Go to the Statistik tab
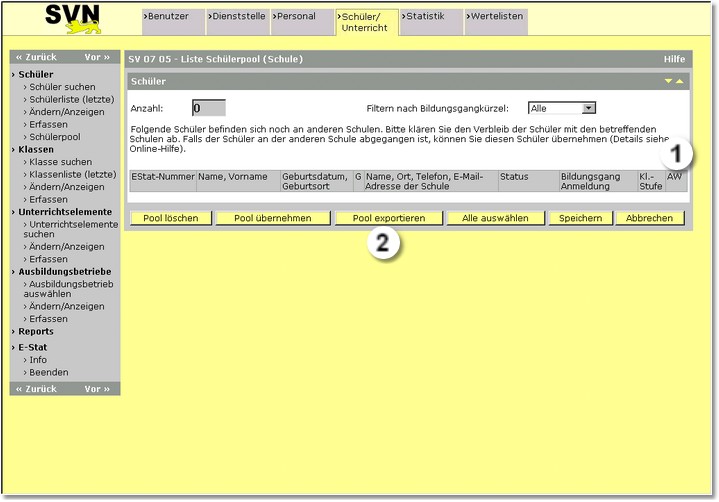 (x=431, y=22)
